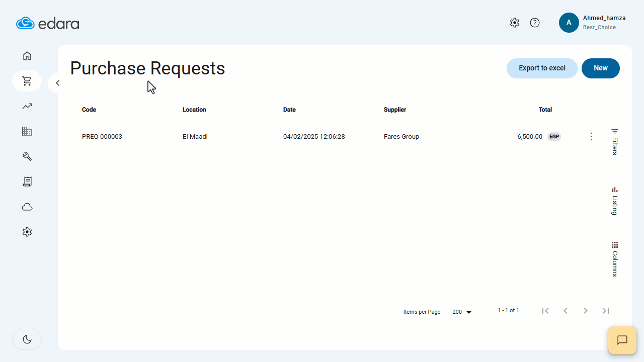Toggle dark mode moon button

pos(27,339)
